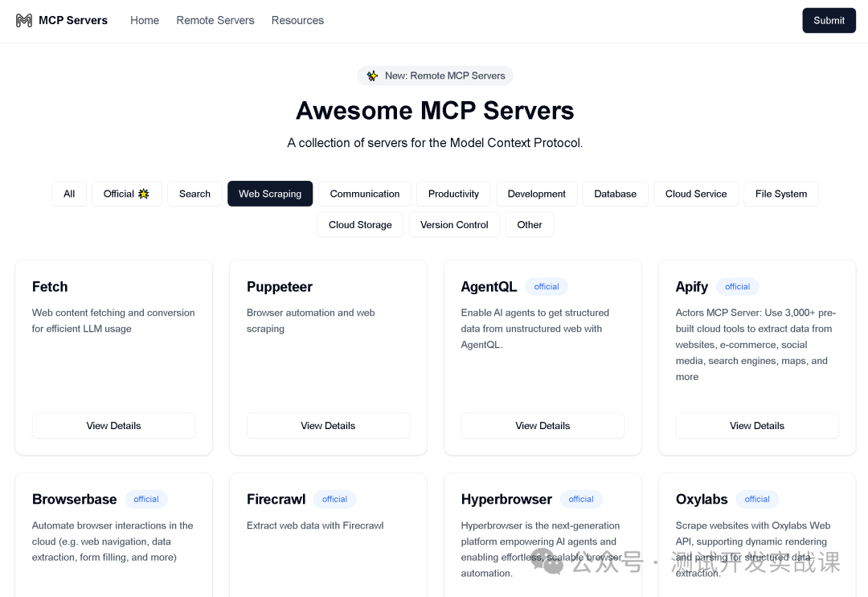Click 'Browser automation and web scraping' text
The width and height of the screenshot is (868, 597).
point(310,321)
